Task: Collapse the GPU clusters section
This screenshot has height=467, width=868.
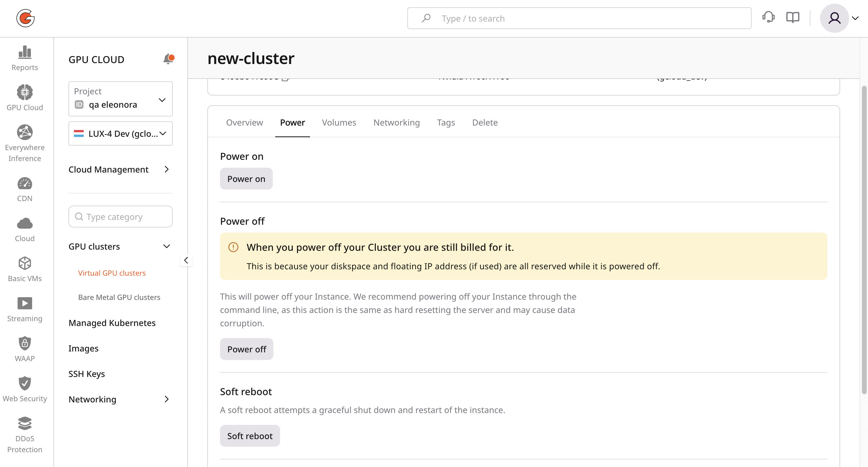Action: pyautogui.click(x=166, y=247)
